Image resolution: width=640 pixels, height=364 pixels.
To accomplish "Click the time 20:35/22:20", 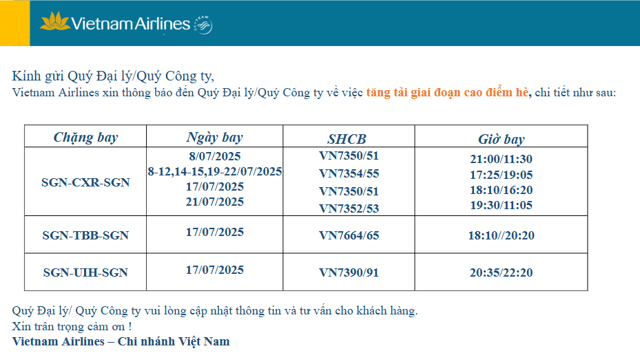I will (x=502, y=272).
